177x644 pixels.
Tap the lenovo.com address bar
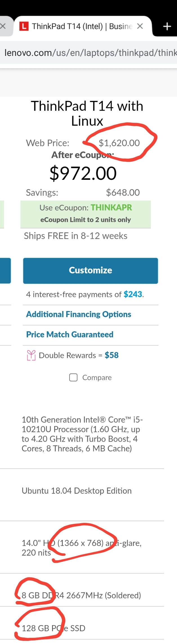click(x=90, y=53)
